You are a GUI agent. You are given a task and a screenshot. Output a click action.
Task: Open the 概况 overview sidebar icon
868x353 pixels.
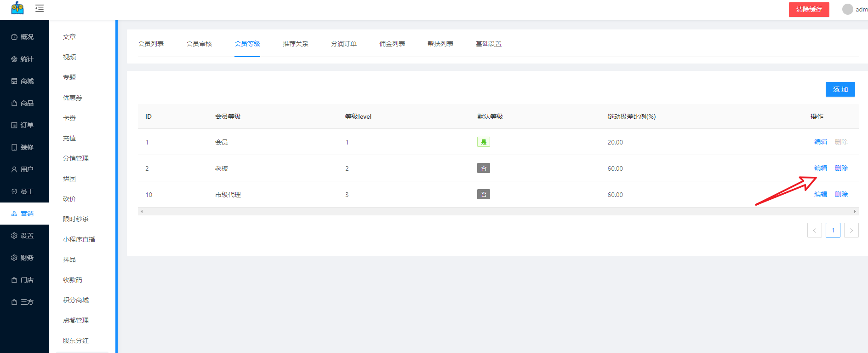pyautogui.click(x=14, y=37)
